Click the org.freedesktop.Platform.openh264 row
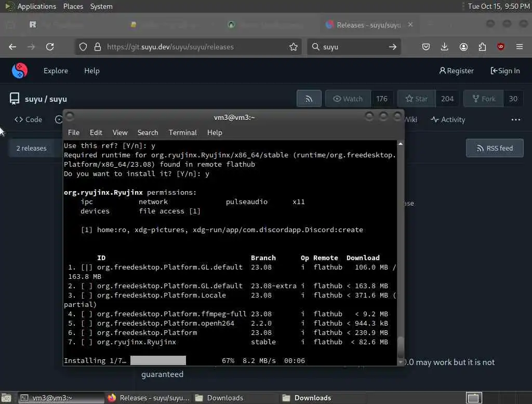Viewport: 532px width, 404px height. [228, 324]
